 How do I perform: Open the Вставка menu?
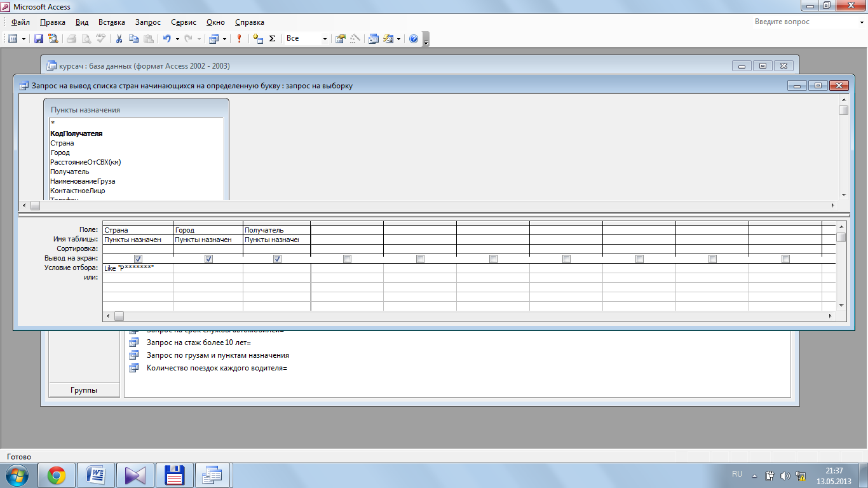pos(112,22)
